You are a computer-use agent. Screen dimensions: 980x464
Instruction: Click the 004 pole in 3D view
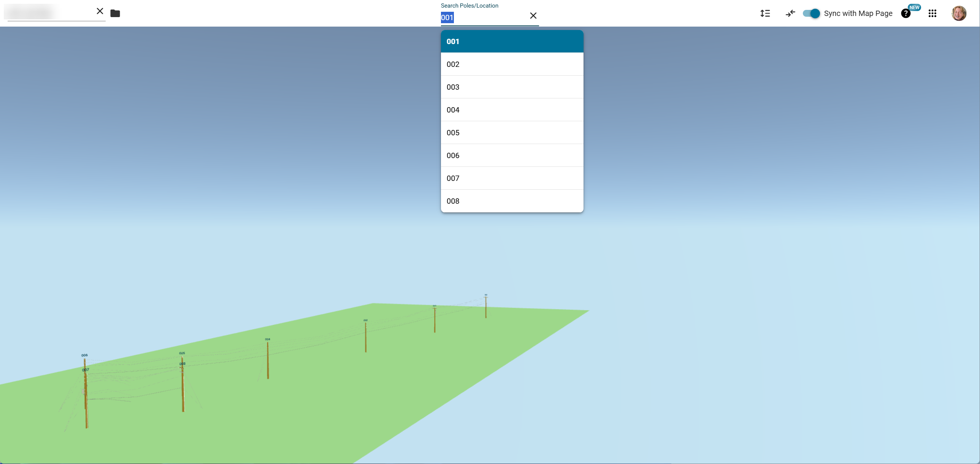[268, 359]
